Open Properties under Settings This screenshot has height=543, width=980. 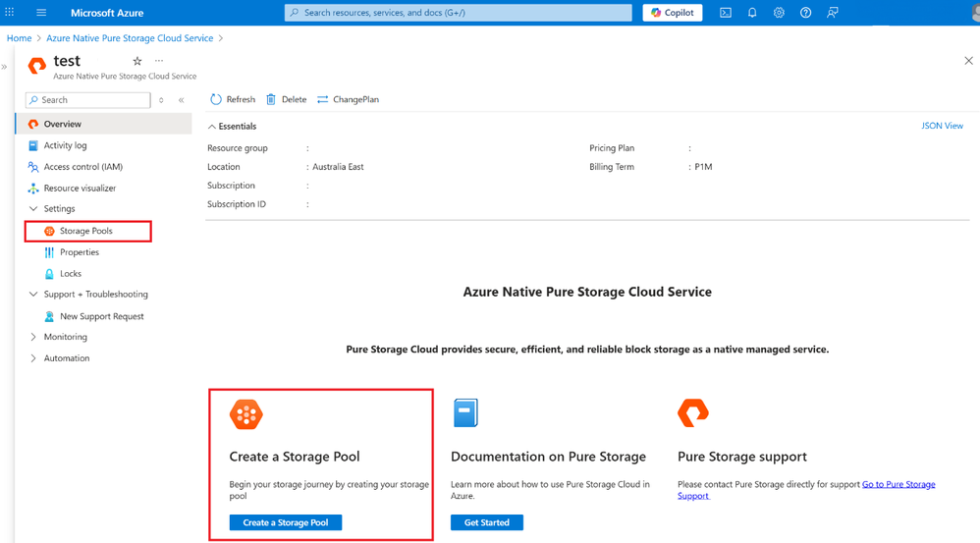click(x=80, y=252)
